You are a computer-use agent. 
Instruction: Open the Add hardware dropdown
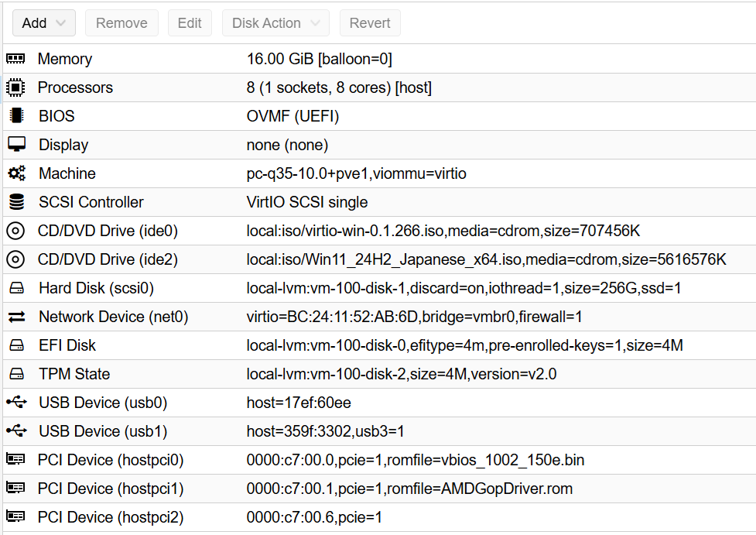point(44,22)
